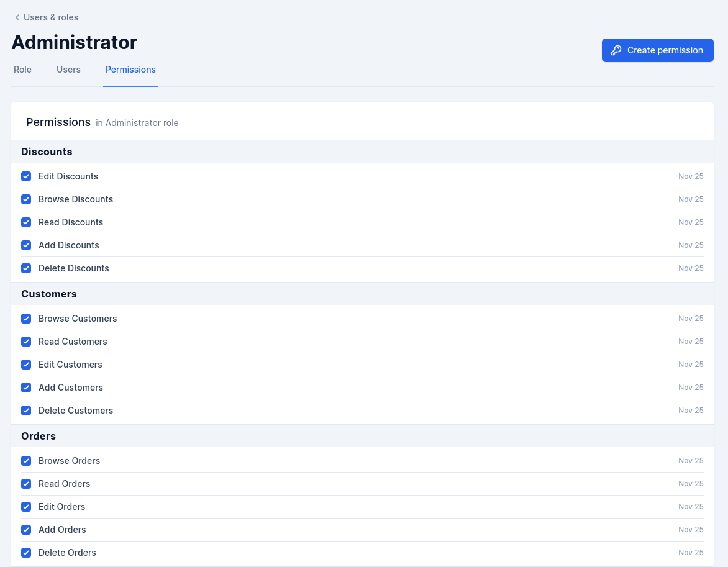The height and width of the screenshot is (567, 728).
Task: Click the 'in Administrator role' subtitle
Action: (137, 123)
